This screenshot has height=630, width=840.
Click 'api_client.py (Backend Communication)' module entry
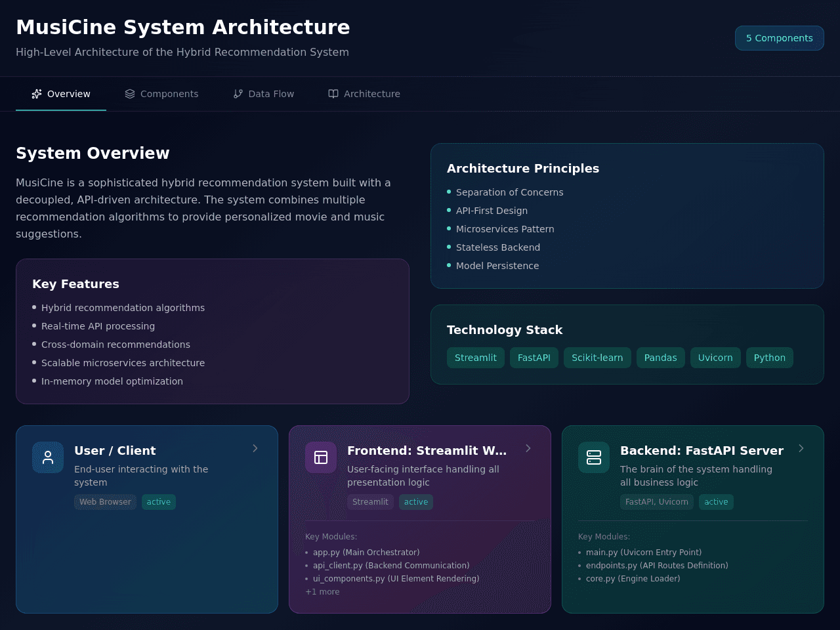pyautogui.click(x=391, y=566)
